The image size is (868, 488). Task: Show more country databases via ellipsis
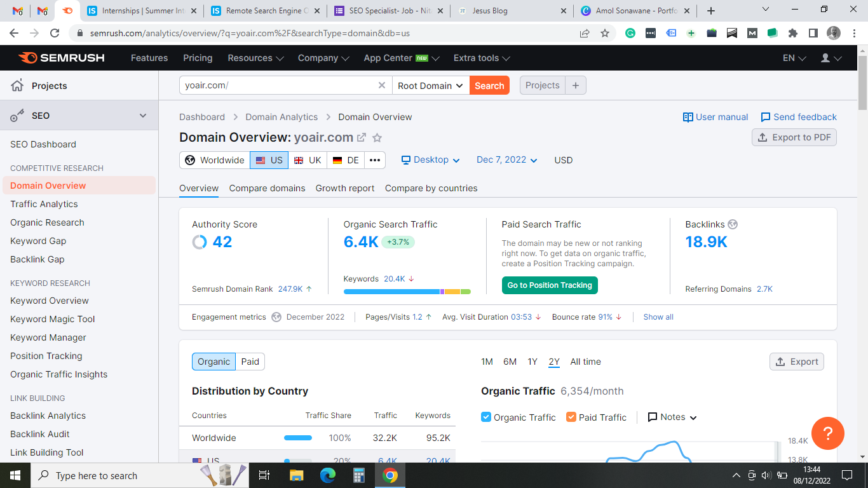[375, 160]
